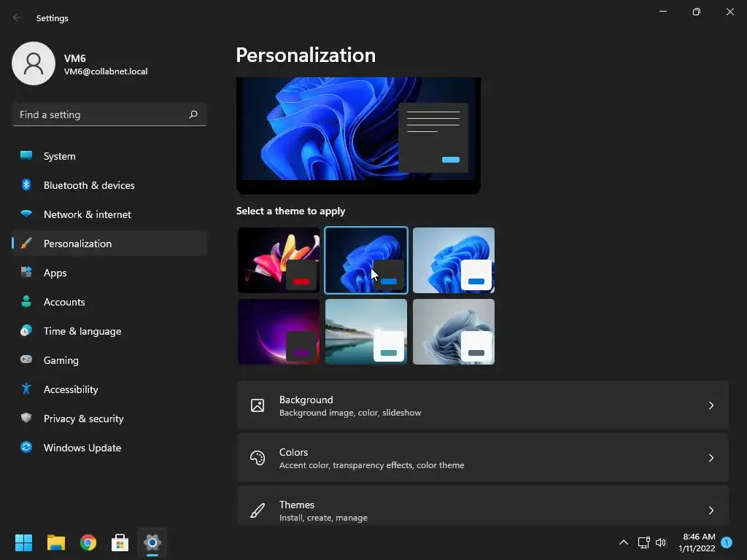Click the volume speaker icon in system tray
Image resolution: width=747 pixels, height=560 pixels.
pos(661,542)
